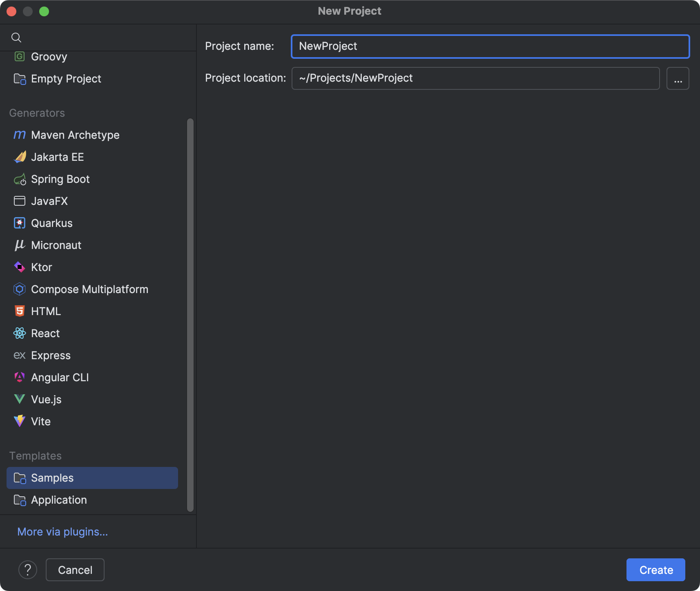Click the help question mark icon
700x591 pixels.
coord(28,569)
